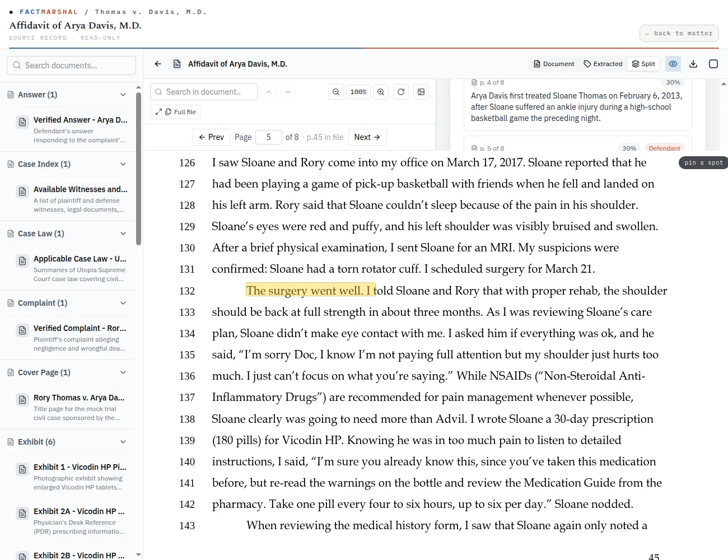Image resolution: width=728 pixels, height=560 pixels.
Task: Switch to the Document view tab
Action: click(554, 64)
